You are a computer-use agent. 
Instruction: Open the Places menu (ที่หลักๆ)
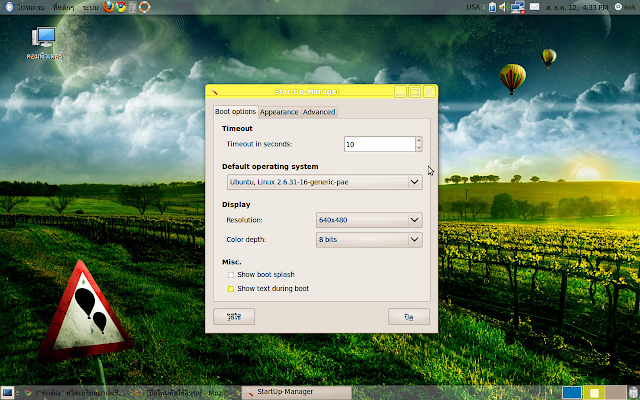pos(63,7)
